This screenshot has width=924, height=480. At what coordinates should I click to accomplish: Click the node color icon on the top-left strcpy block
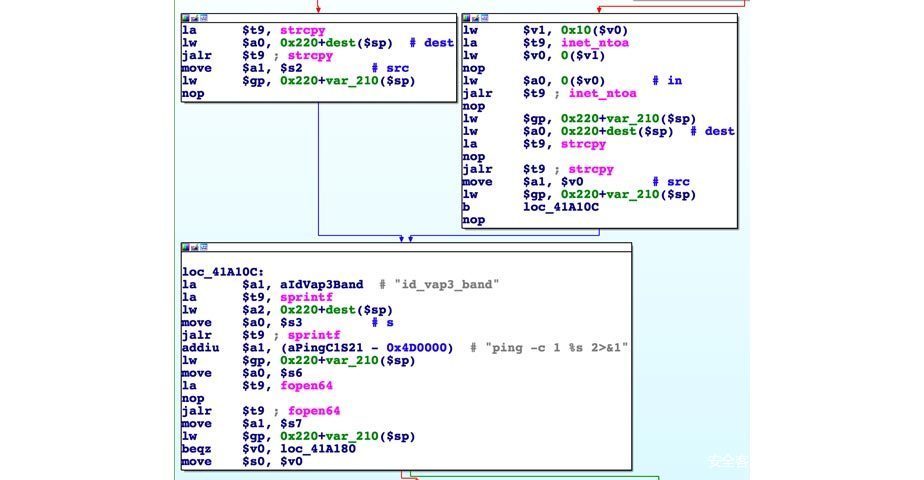click(x=186, y=18)
